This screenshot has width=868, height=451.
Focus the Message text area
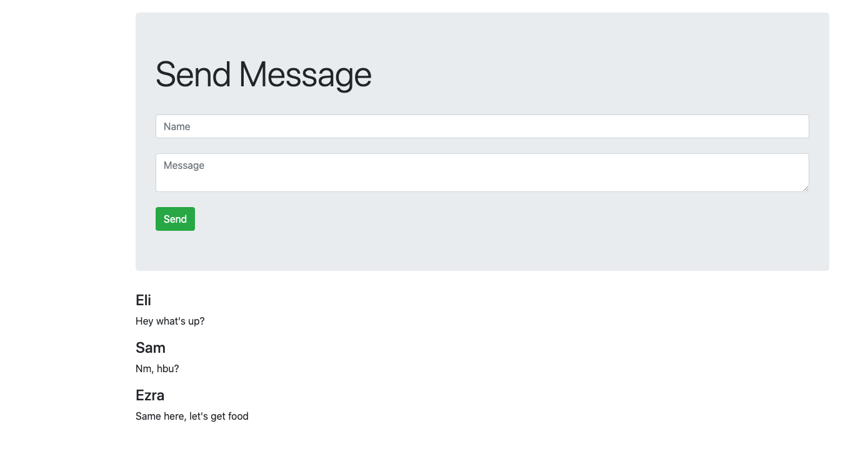[482, 173]
